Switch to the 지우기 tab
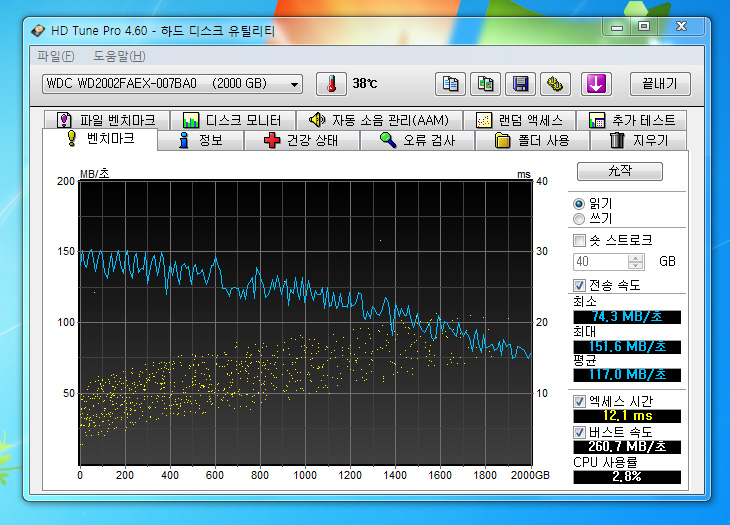Viewport: 730px width, 525px height. [x=638, y=140]
